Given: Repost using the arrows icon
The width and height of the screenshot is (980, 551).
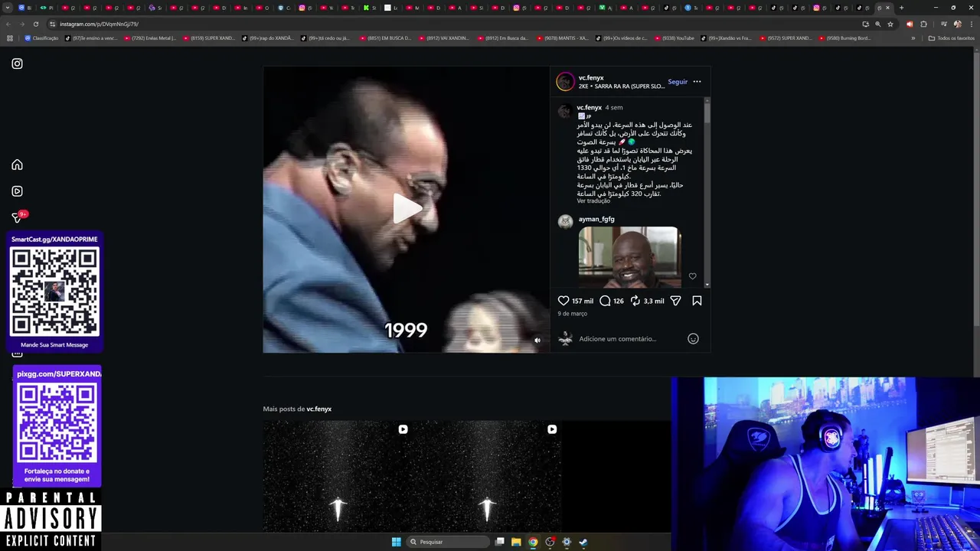Looking at the screenshot, I should click(635, 301).
